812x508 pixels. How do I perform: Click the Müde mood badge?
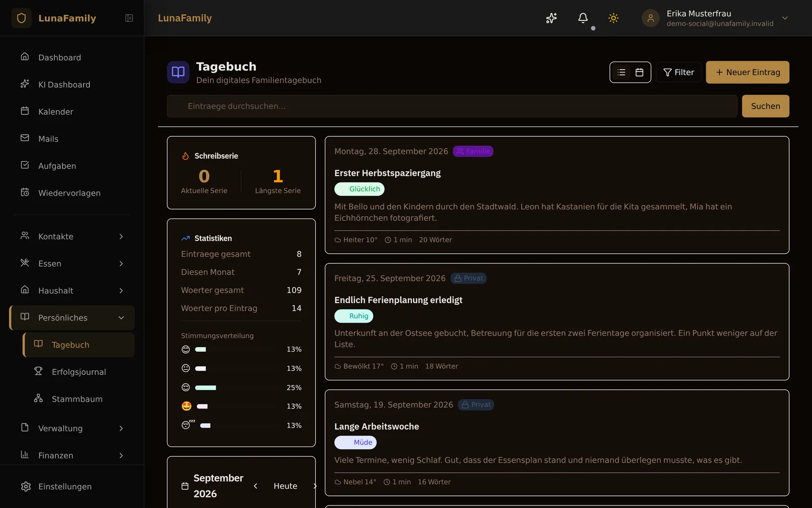tap(355, 442)
